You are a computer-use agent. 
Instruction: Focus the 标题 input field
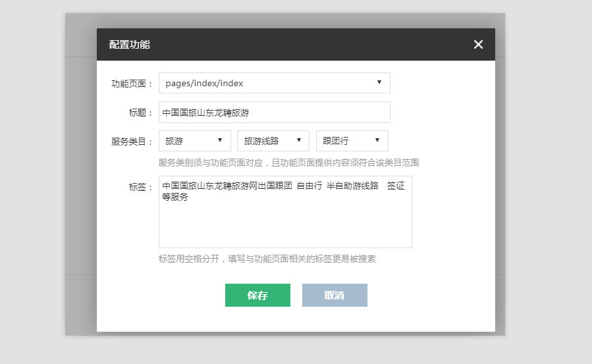[274, 113]
